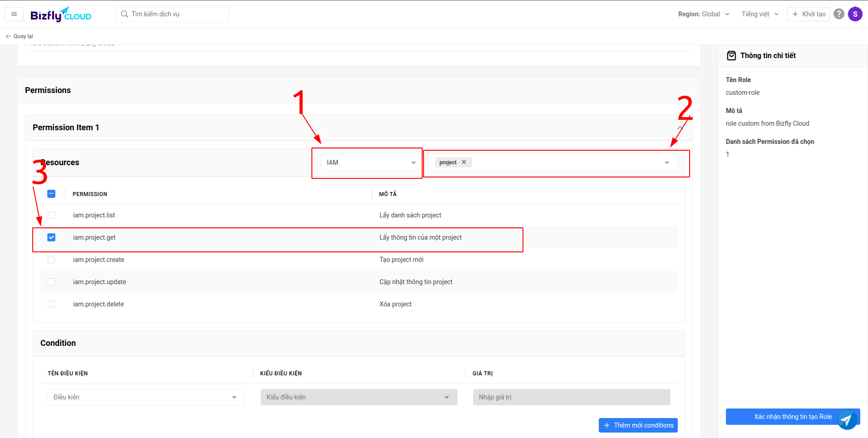Viewport: 868px width, 438px height.
Task: Click the help question mark icon
Action: click(x=839, y=14)
